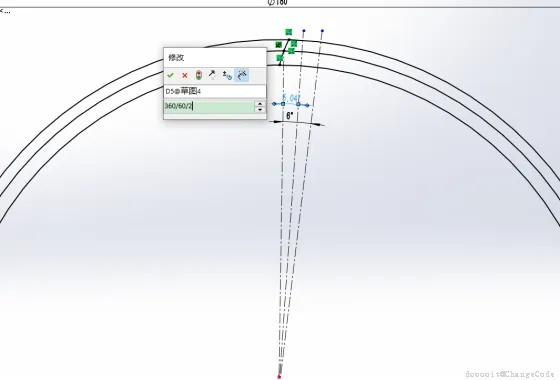Click the leftmost green relation icon
Image resolution: width=560 pixels, height=380 pixels.
279,45
